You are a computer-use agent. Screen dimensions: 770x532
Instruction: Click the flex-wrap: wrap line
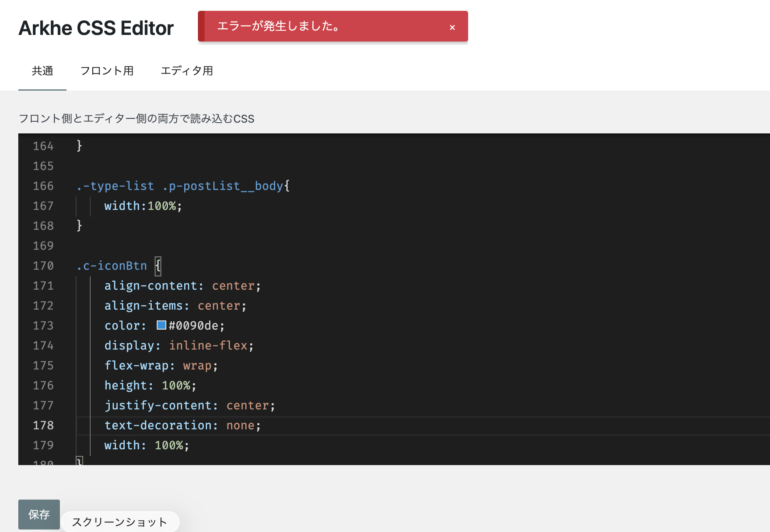click(161, 365)
